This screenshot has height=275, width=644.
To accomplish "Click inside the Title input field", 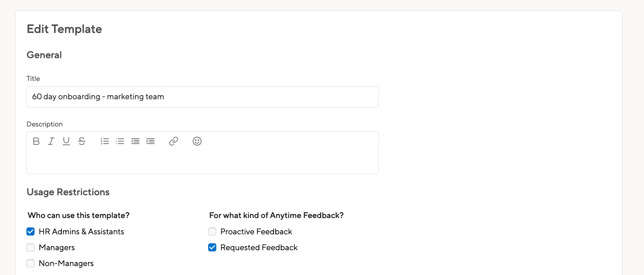I will coord(202,97).
